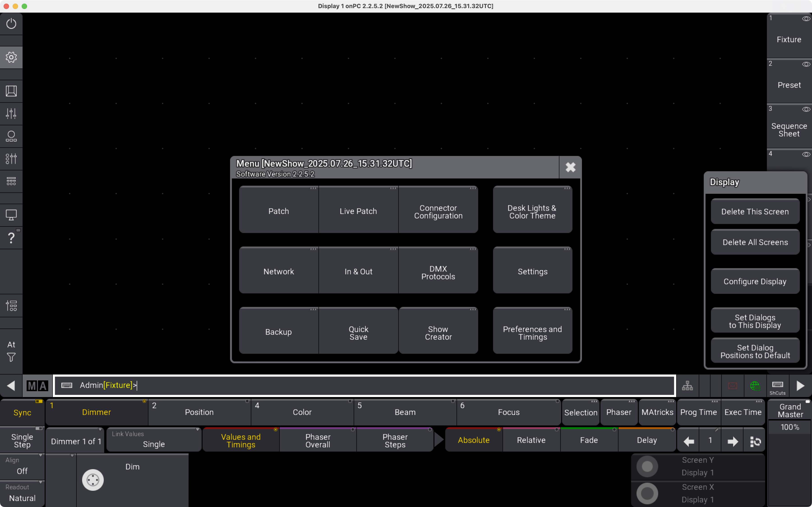Click the power icon in sidebar
The width and height of the screenshot is (812, 507).
pyautogui.click(x=11, y=23)
